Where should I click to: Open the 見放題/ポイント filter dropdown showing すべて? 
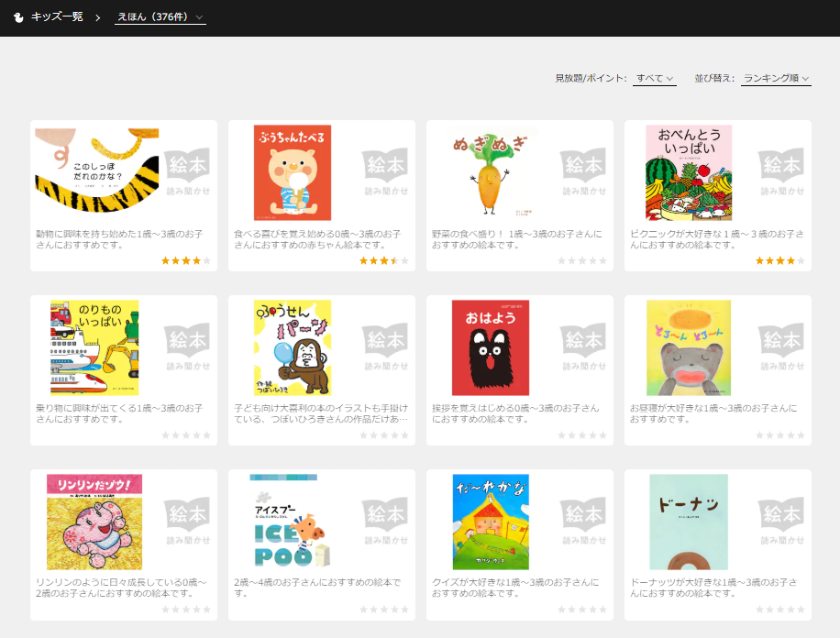(655, 78)
